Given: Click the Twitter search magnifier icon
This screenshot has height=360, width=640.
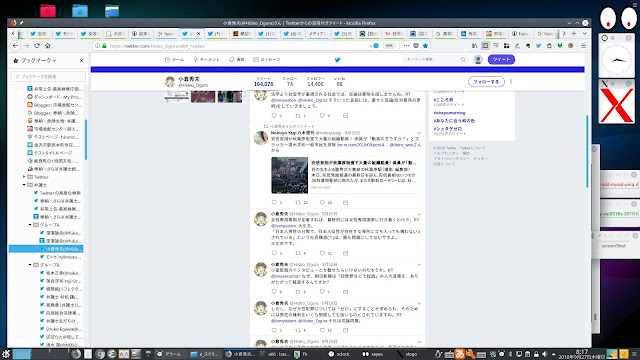Looking at the screenshot, I should (463, 60).
